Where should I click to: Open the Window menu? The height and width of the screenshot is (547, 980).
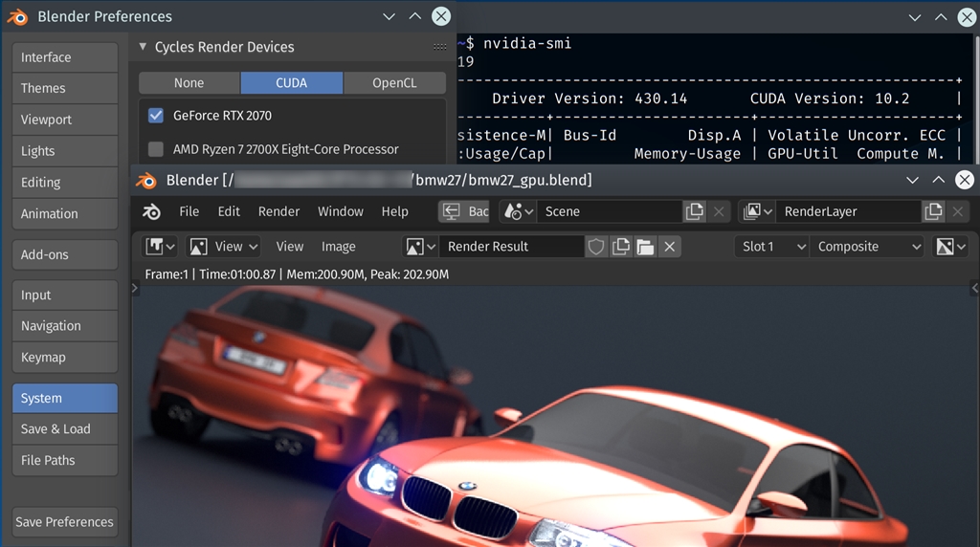coord(341,211)
